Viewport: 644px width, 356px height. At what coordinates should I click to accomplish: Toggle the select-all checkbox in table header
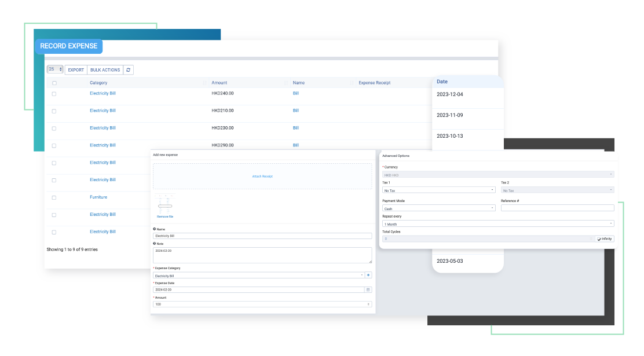54,83
